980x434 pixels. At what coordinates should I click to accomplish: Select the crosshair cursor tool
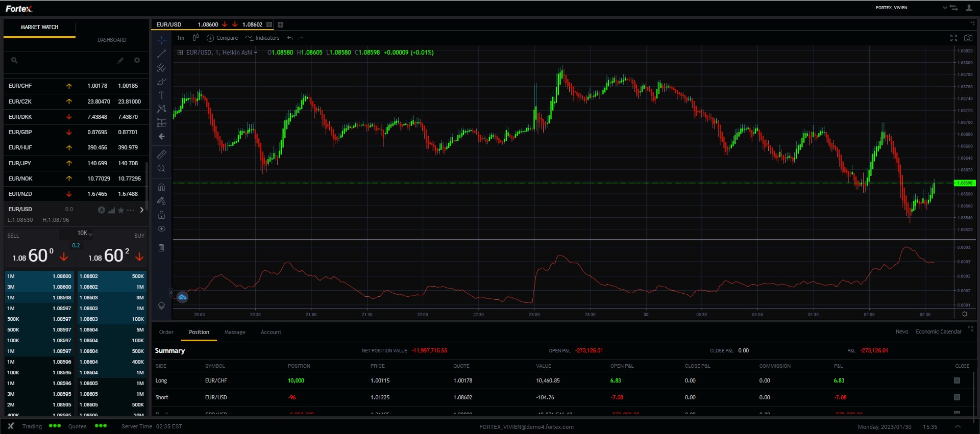161,40
